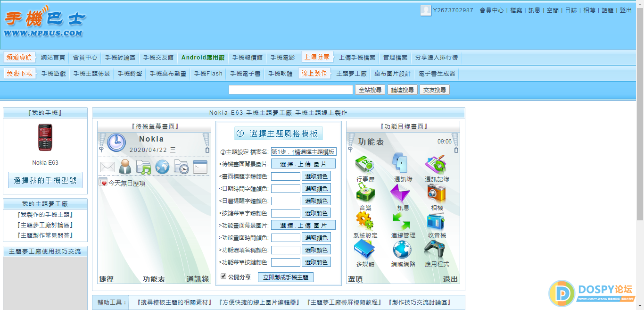Open the standby globe browser shortcut
Screen dimensions: 644x310
(162, 167)
